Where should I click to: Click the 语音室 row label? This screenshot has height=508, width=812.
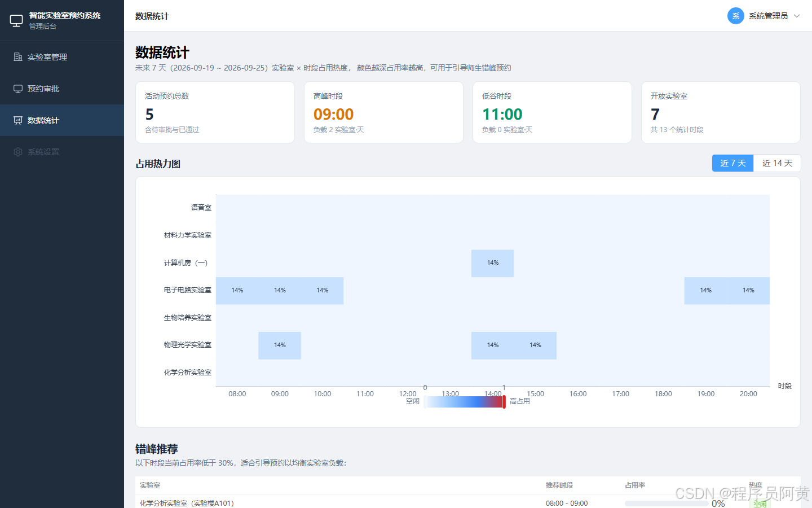point(201,208)
